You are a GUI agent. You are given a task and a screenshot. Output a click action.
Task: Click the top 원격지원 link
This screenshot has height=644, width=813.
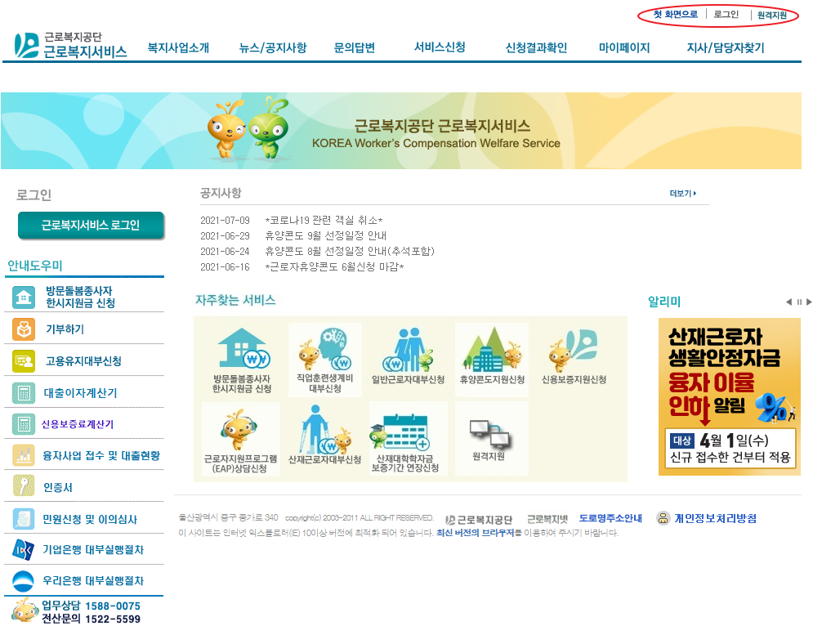772,15
